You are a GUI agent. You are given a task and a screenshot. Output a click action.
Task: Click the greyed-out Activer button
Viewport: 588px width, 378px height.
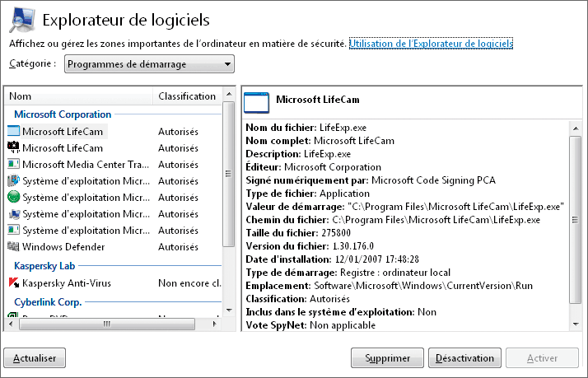point(542,358)
